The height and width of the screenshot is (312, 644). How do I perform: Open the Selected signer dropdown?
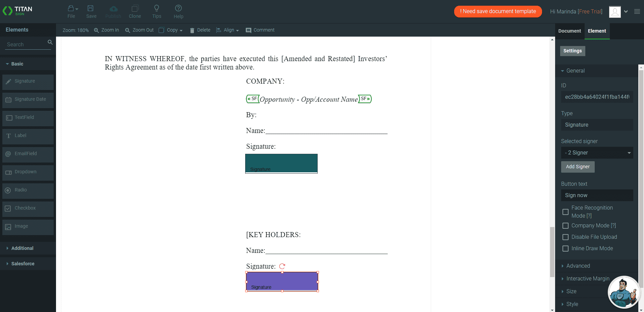click(597, 152)
